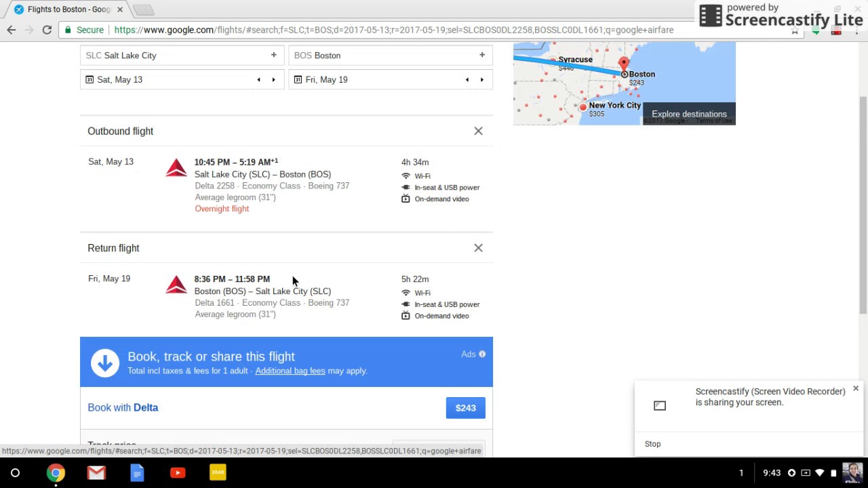The image size is (868, 488).
Task: Click return time 8:36 PM – 11:58 PM
Action: pos(232,279)
